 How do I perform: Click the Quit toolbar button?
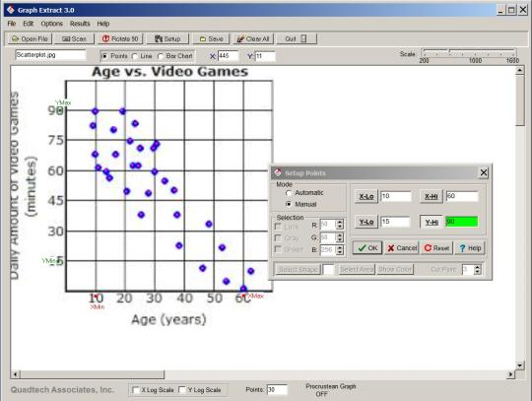pos(297,39)
